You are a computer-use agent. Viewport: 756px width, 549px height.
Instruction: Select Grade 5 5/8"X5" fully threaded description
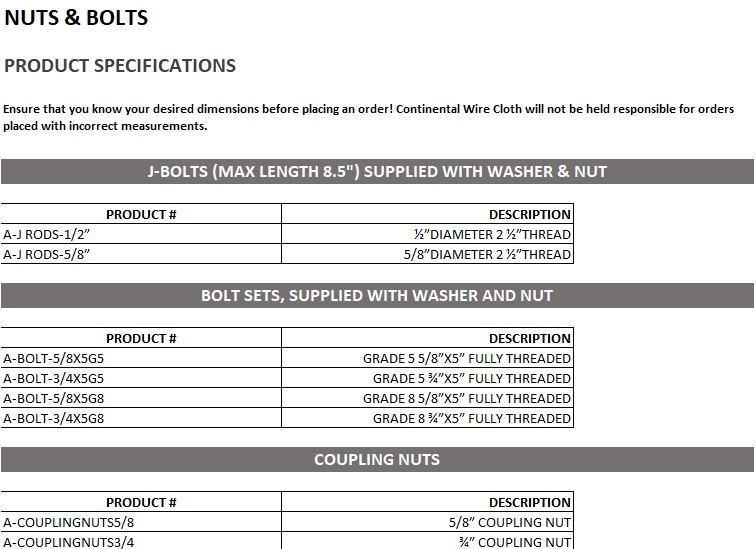(x=466, y=358)
